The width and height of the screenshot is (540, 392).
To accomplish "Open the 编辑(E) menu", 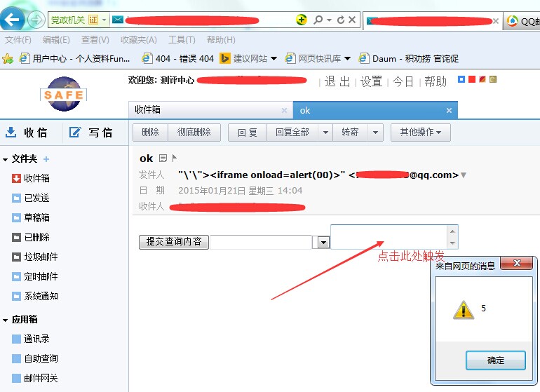I will click(x=56, y=40).
